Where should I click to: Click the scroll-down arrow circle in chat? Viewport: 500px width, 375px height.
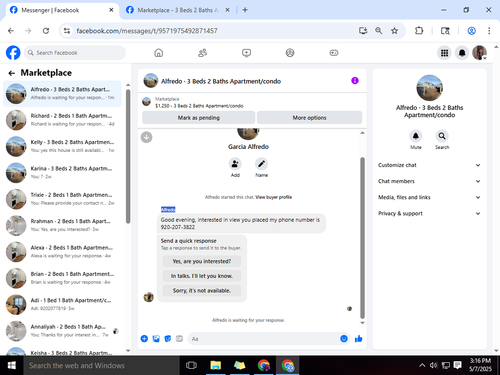(x=146, y=137)
